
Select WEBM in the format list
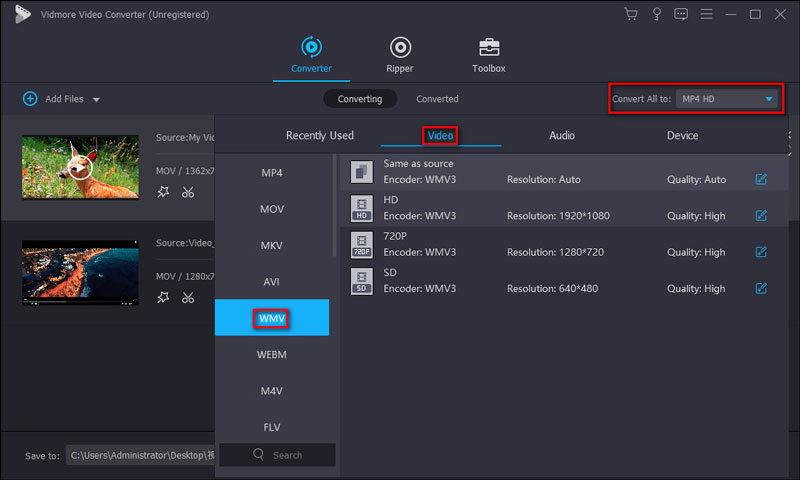[272, 355]
